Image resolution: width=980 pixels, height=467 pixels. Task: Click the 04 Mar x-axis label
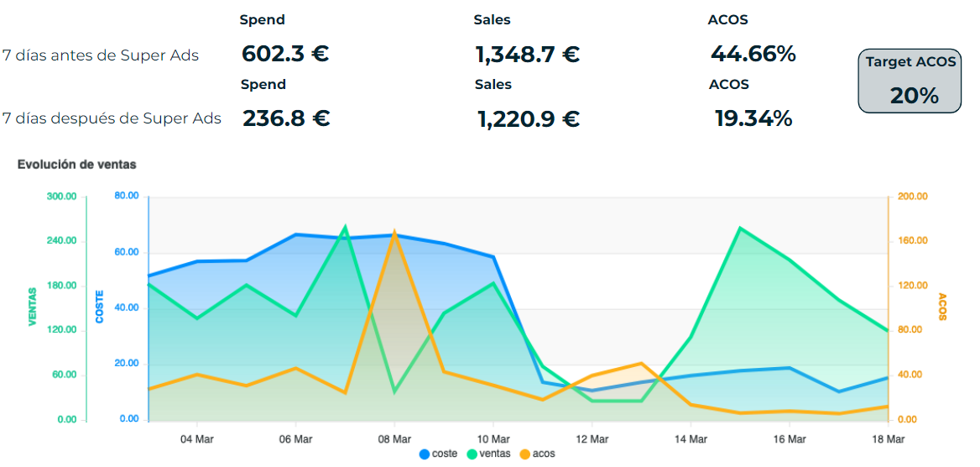(195, 438)
